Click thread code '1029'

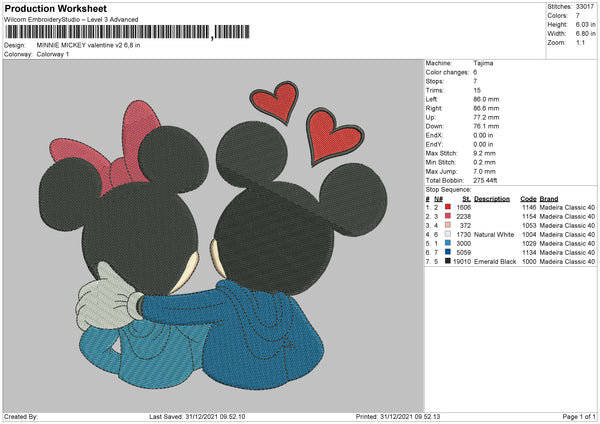point(529,243)
